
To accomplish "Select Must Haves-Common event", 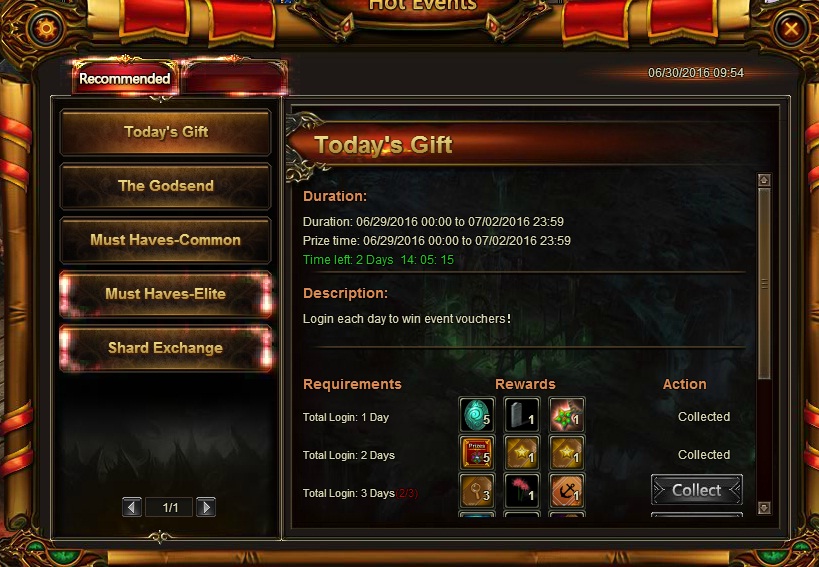I will [166, 240].
